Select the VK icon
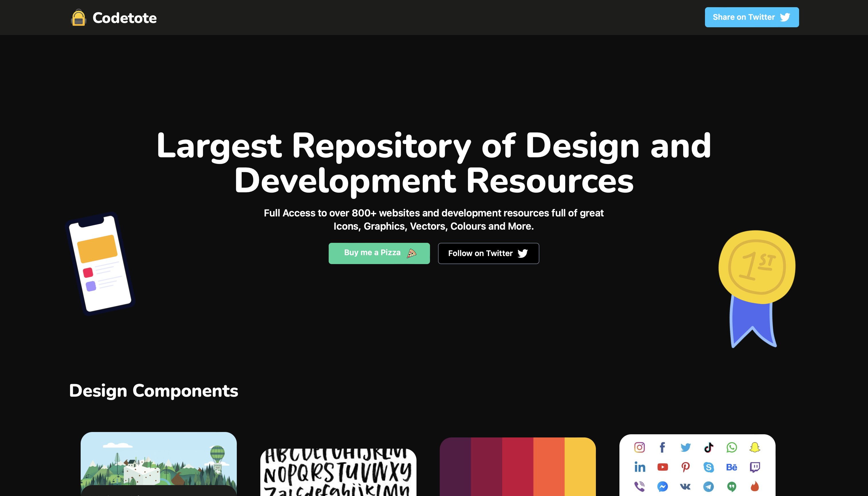Screen dimensions: 868x496 coord(685,486)
